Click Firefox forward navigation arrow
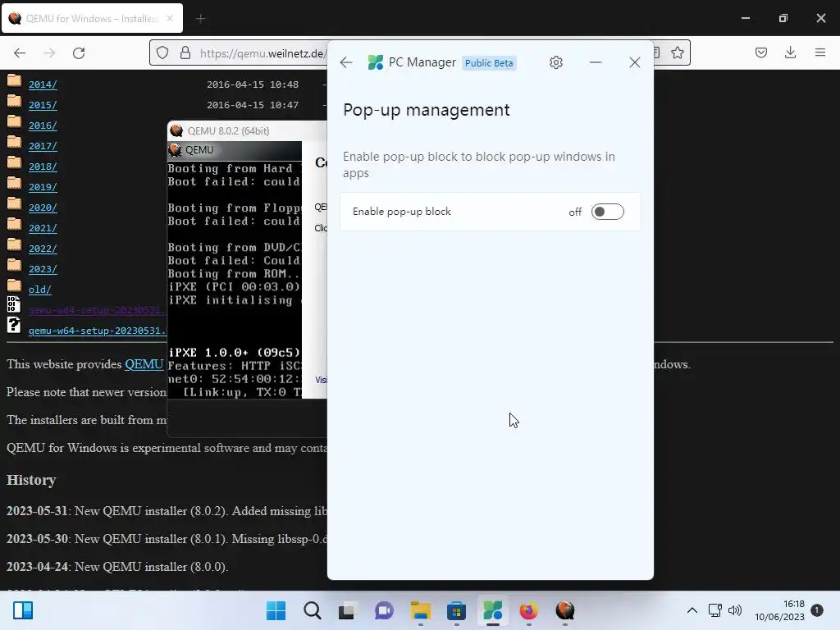This screenshot has height=630, width=840. [x=49, y=52]
